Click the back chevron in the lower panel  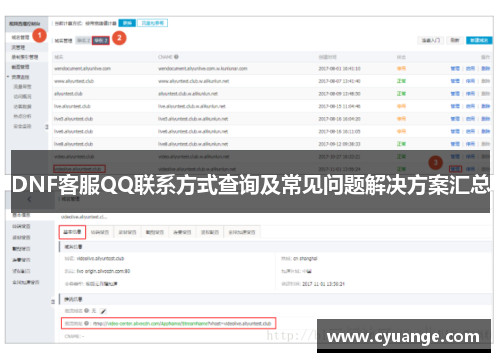coord(29,199)
